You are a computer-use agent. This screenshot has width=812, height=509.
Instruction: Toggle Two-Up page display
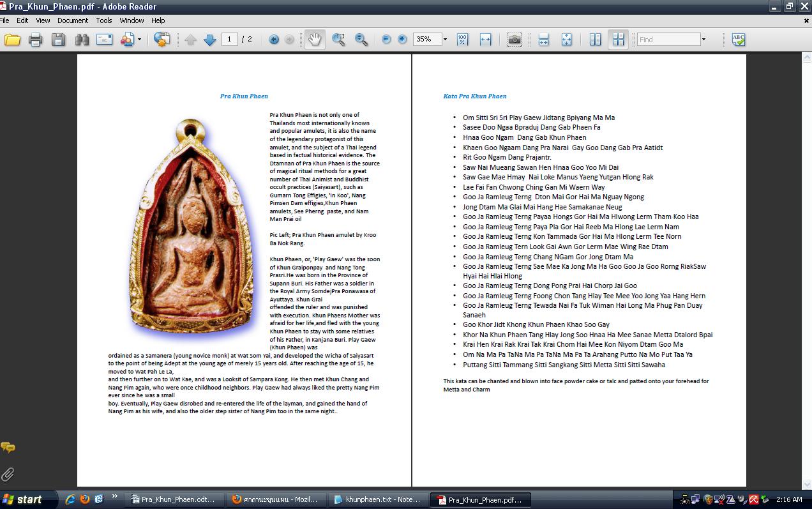pyautogui.click(x=595, y=40)
